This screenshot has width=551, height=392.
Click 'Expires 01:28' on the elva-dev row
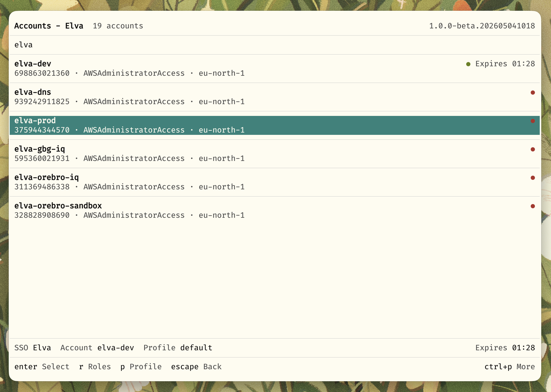pyautogui.click(x=505, y=64)
